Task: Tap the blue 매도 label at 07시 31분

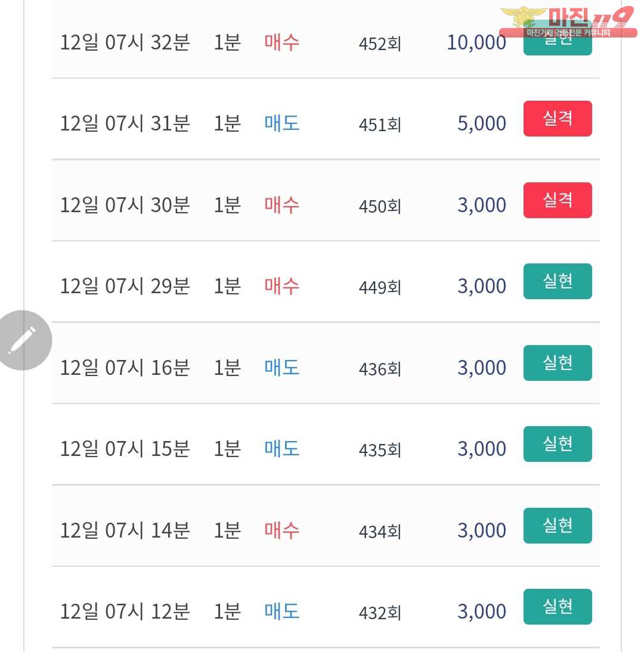Action: [x=281, y=123]
